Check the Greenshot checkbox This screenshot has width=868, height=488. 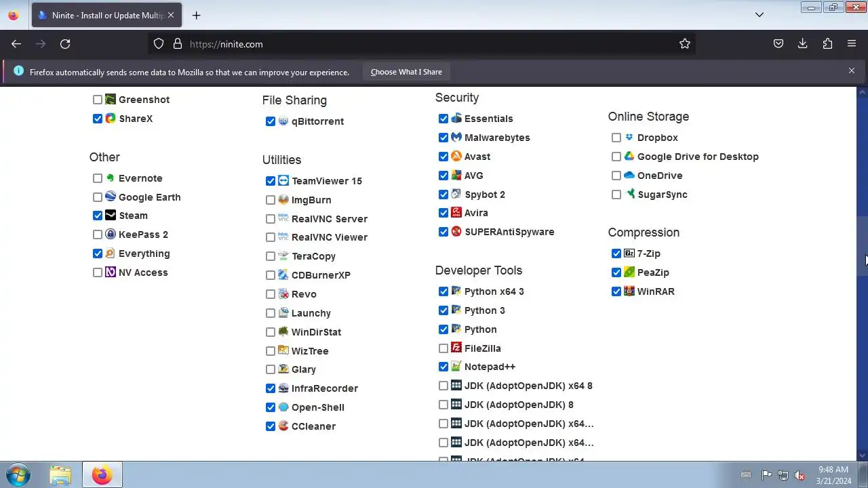(x=98, y=100)
